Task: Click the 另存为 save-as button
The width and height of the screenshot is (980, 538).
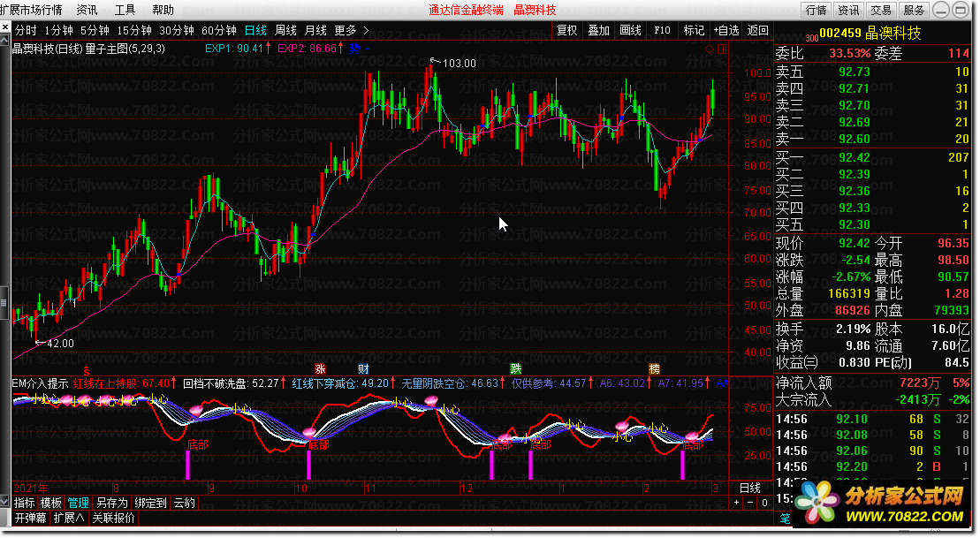Action: click(112, 503)
